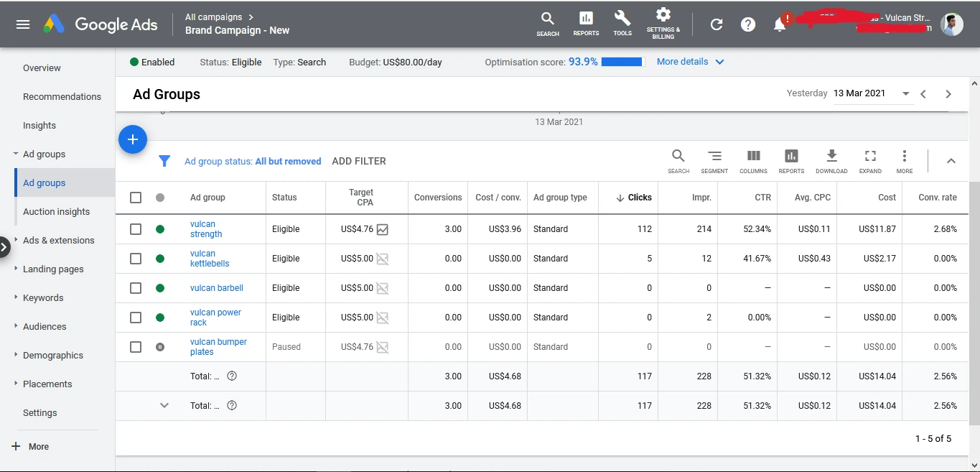Screen dimensions: 980x472
Task: Go to previous date range
Action: (x=924, y=94)
